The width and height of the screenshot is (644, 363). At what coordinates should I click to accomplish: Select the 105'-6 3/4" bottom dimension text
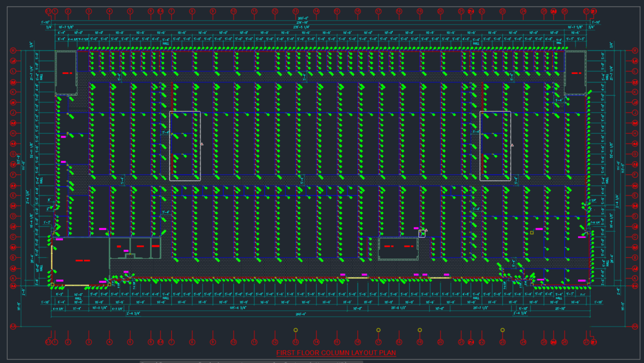pos(239,308)
